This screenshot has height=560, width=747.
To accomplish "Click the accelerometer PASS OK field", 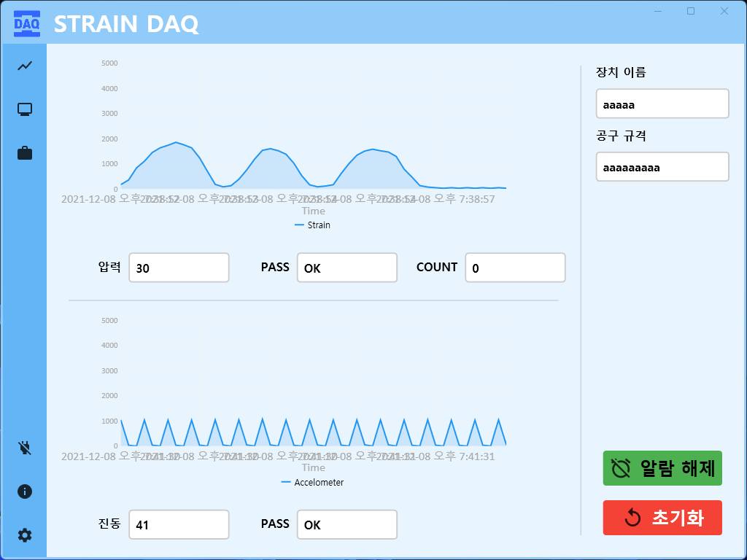I will [347, 525].
